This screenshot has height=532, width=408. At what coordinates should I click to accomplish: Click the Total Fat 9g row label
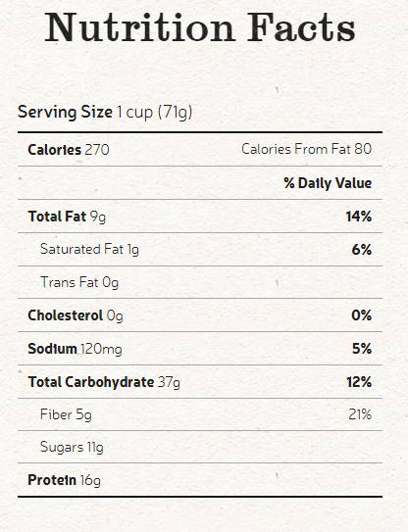(x=67, y=217)
